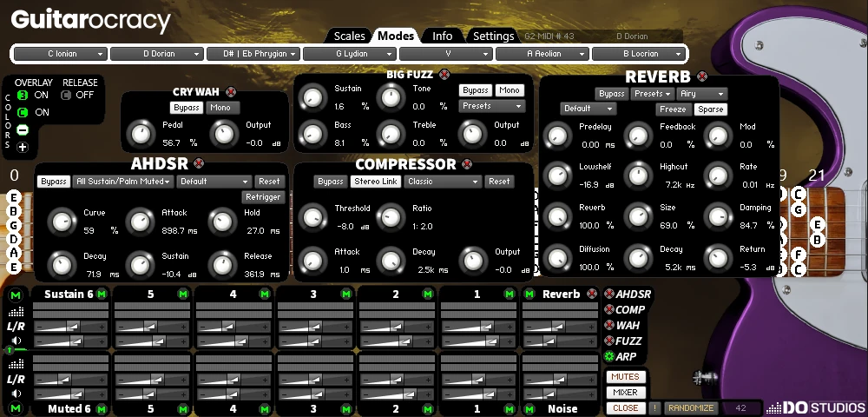Viewport: 868px width, 417px height.
Task: Toggle Sparse in the Reverb panel
Action: [711, 109]
